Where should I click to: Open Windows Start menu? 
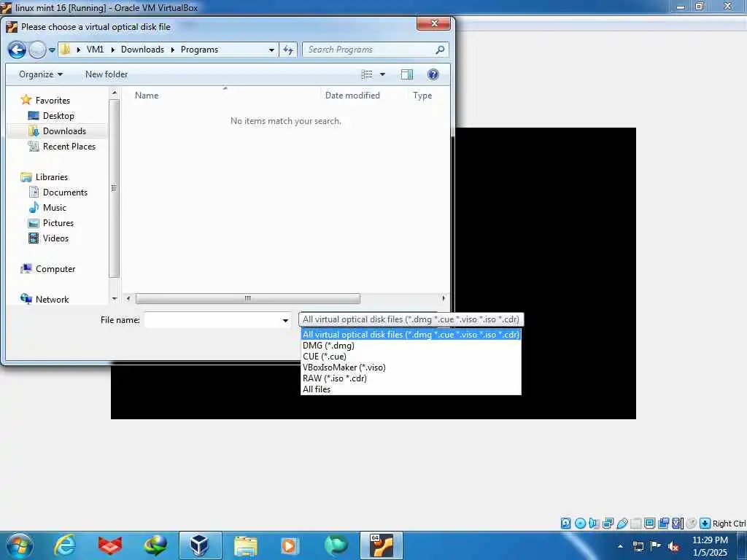[19, 545]
